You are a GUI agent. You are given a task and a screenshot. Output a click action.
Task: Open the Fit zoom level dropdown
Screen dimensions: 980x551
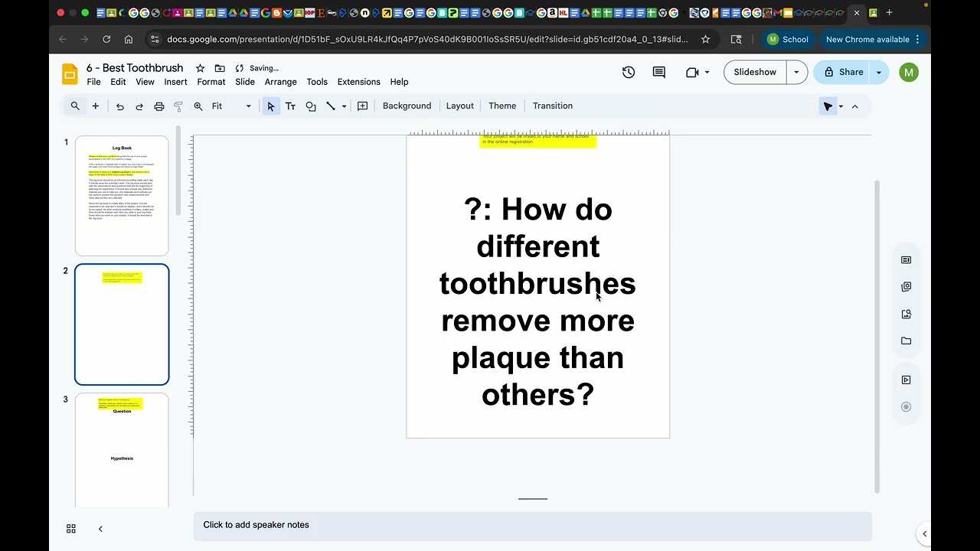pos(231,106)
